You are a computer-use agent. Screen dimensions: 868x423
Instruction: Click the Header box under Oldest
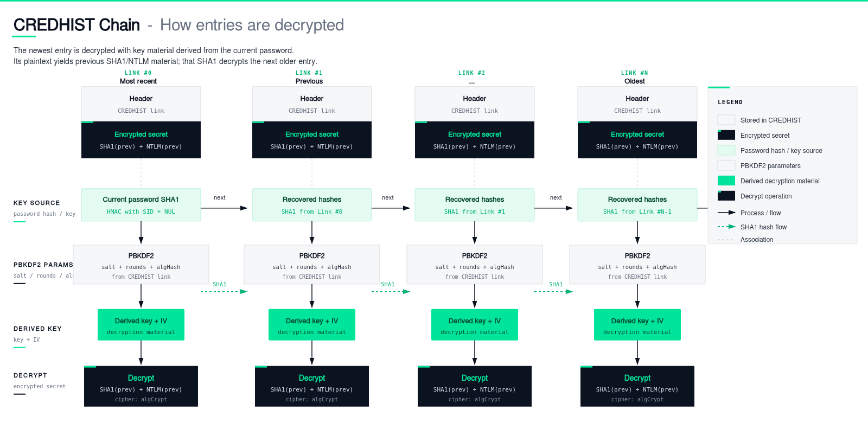point(637,104)
